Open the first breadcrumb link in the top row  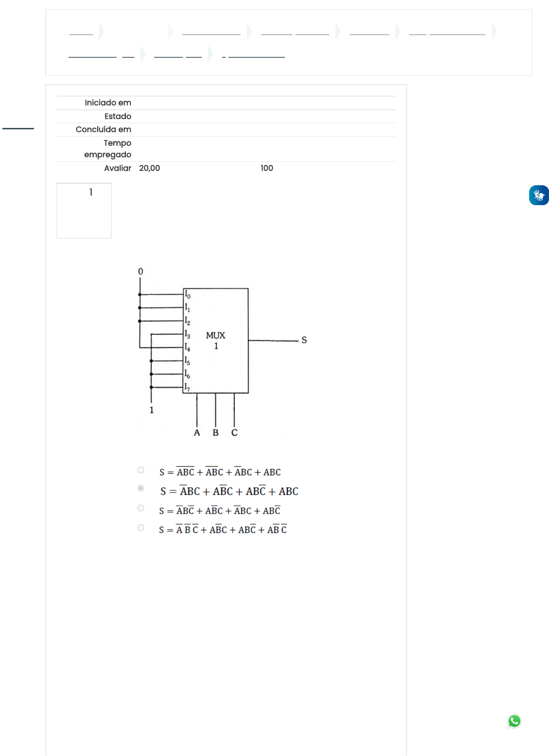[81, 32]
